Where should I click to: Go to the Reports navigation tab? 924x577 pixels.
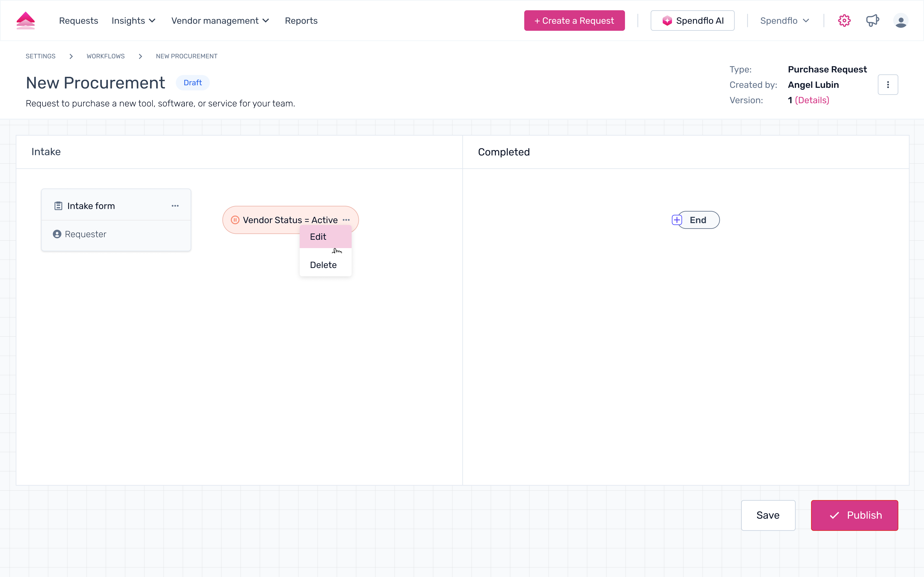pyautogui.click(x=301, y=21)
